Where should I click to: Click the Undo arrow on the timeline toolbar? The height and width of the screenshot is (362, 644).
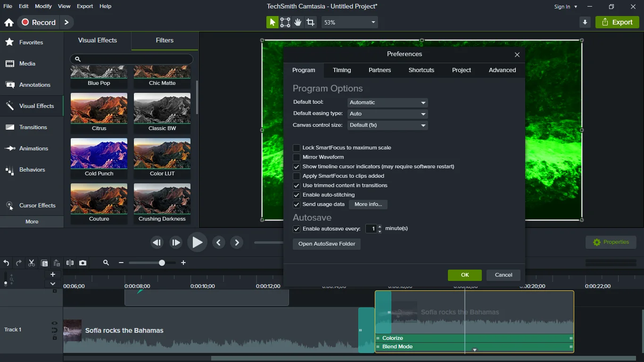pos(7,263)
